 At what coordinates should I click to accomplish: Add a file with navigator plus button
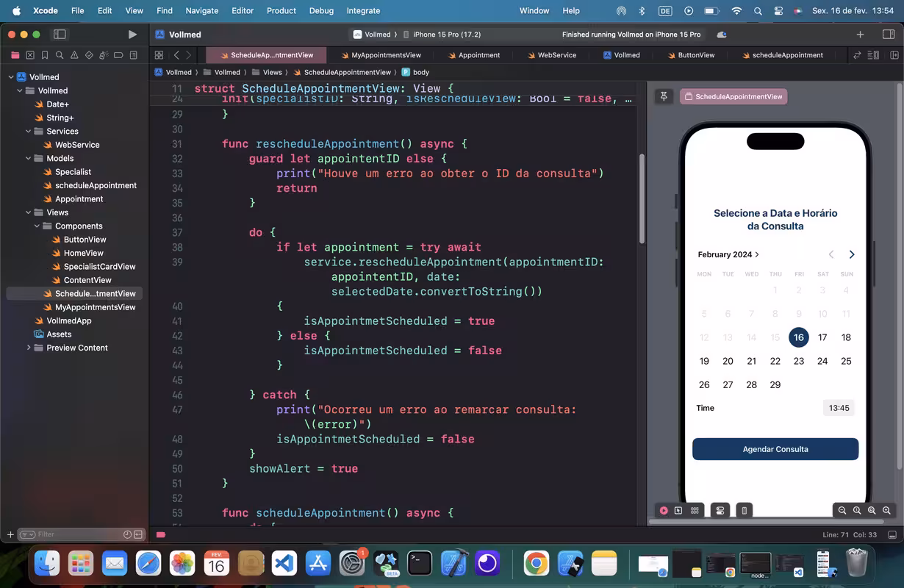point(10,534)
